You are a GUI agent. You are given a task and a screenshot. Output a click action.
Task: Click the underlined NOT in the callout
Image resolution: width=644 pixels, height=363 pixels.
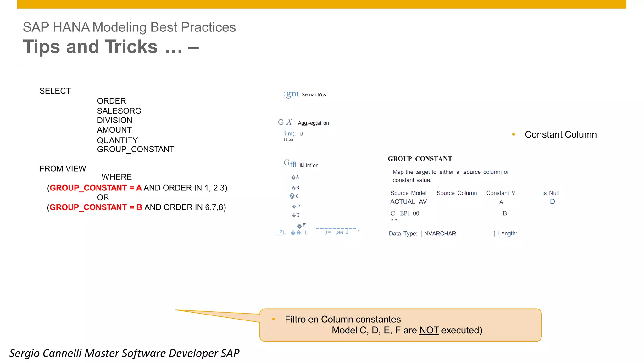point(429,330)
